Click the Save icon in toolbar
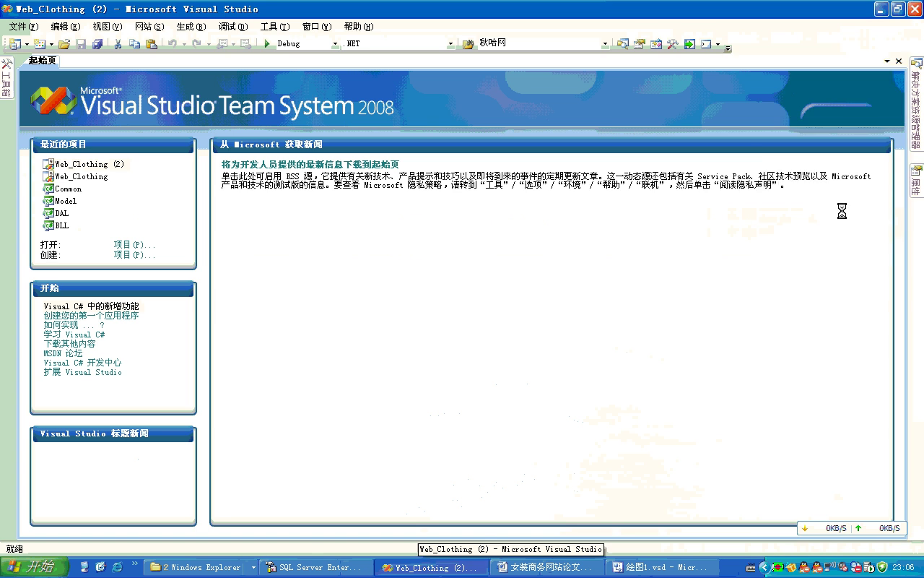This screenshot has height=578, width=924. [x=81, y=44]
